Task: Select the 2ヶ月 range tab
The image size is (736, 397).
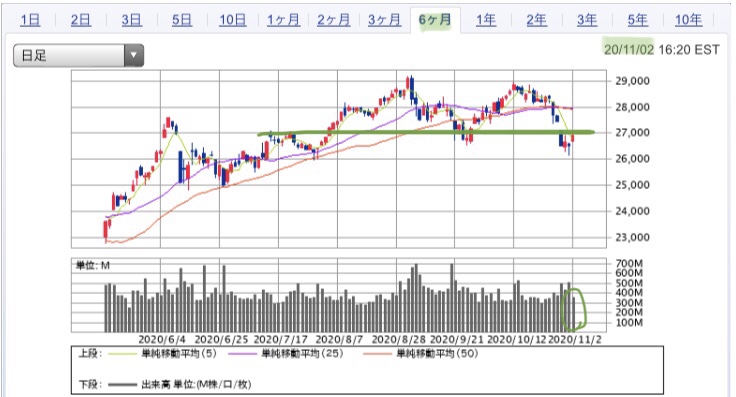Action: [334, 20]
